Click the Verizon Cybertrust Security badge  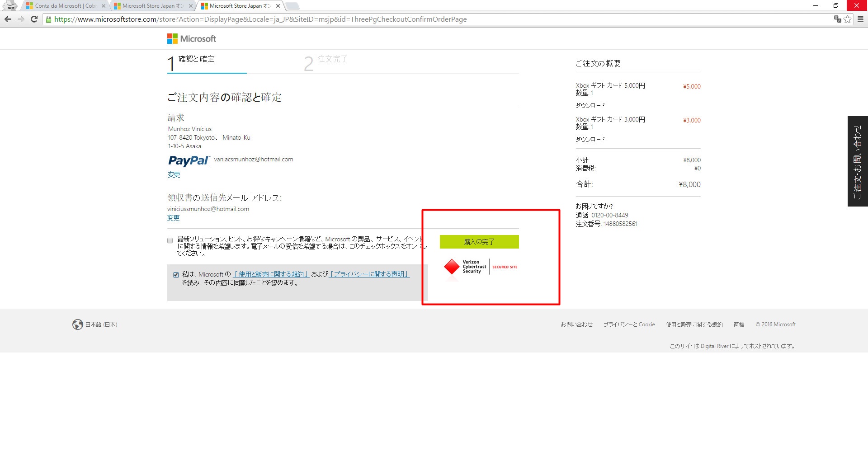[481, 267]
